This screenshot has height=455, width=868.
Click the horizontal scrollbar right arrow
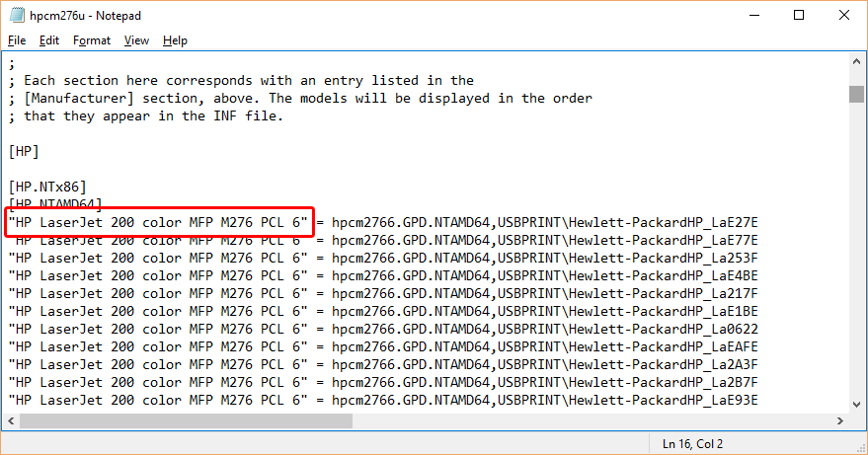point(839,421)
